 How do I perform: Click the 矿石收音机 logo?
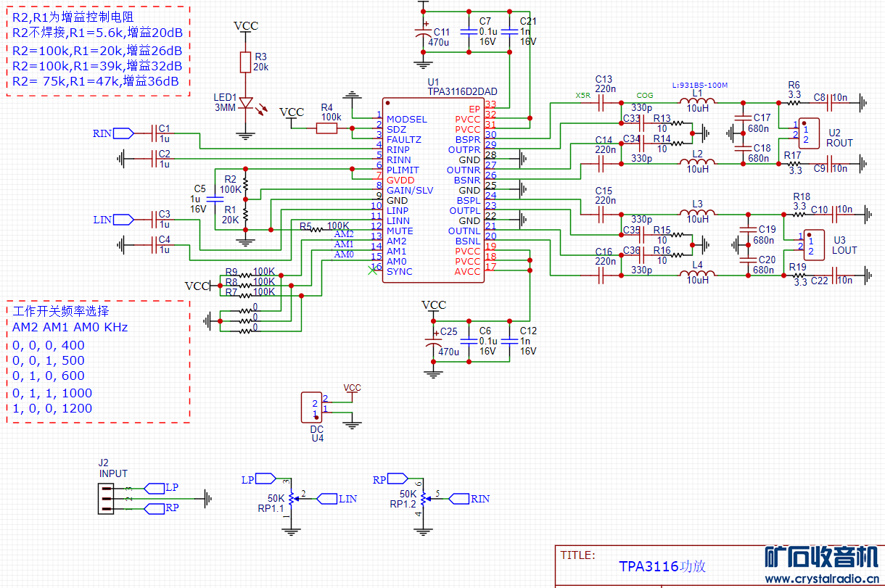(x=823, y=557)
